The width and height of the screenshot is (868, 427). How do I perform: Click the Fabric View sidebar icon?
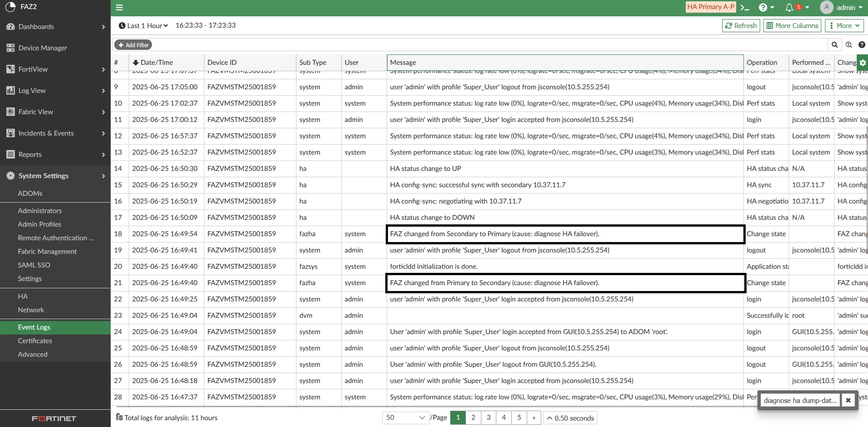coord(10,112)
